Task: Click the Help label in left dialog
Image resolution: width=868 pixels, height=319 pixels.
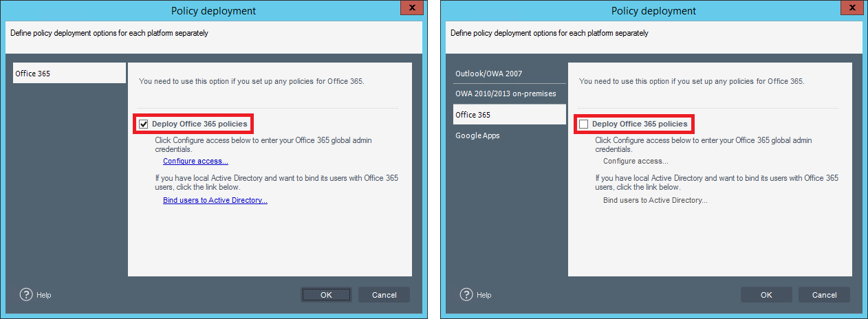Action: coord(44,295)
